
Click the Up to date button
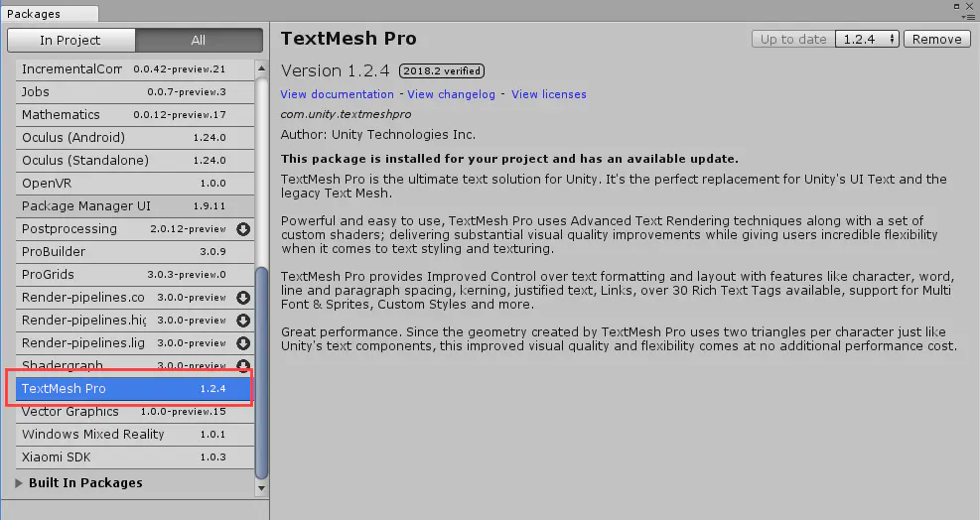click(x=793, y=39)
